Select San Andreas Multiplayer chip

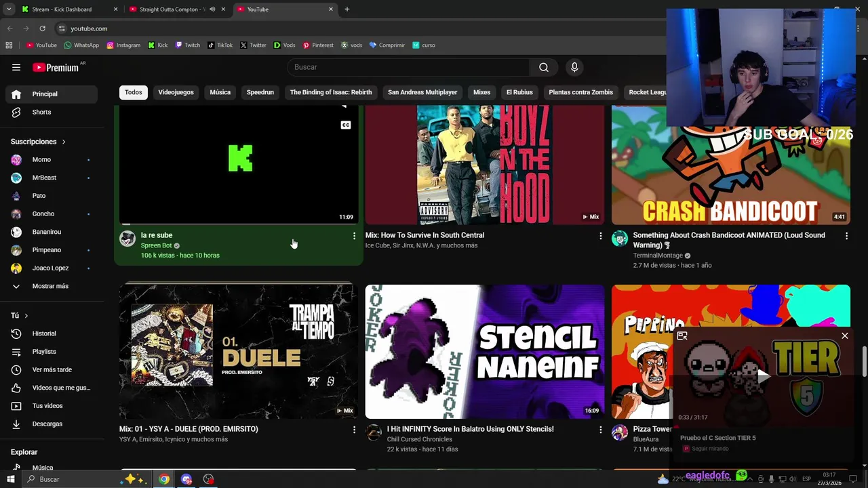[422, 92]
